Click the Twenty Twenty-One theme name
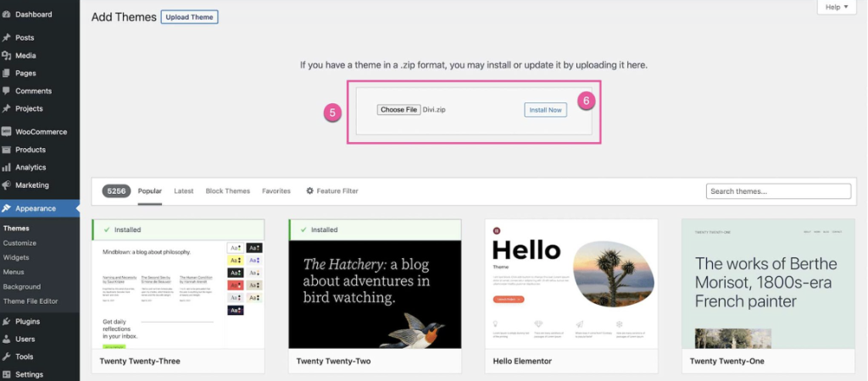 coord(726,361)
